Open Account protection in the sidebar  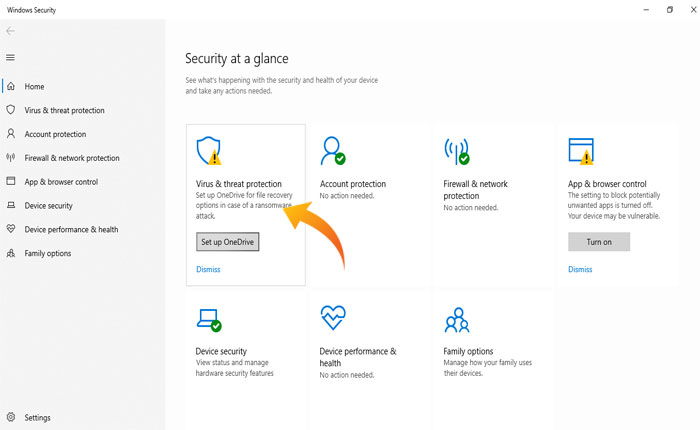coord(55,134)
